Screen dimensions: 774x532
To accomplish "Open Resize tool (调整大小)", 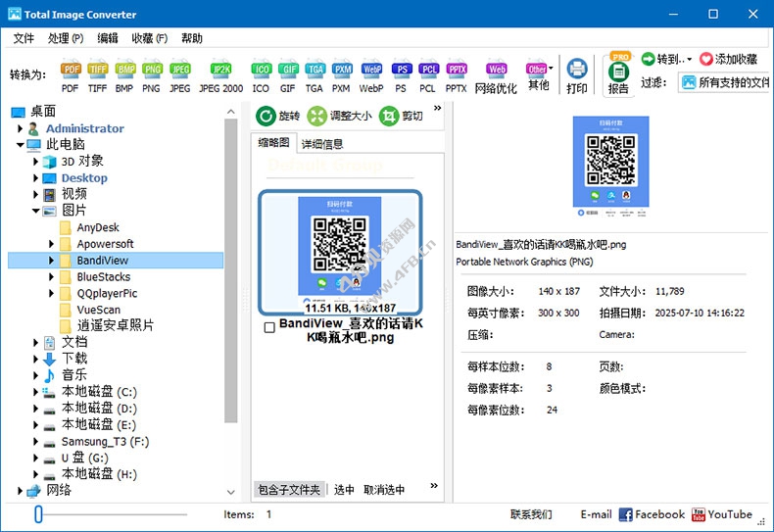I will pos(339,116).
